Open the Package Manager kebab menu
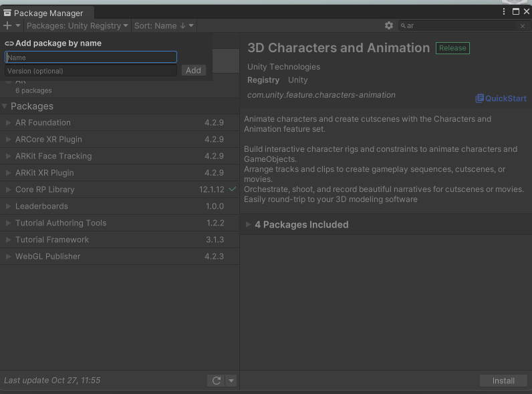 tap(504, 11)
